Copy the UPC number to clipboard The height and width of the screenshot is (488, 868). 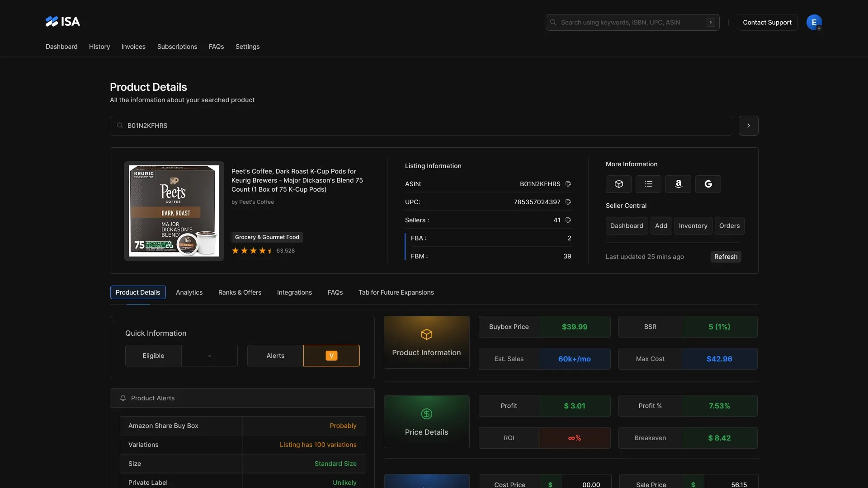click(568, 202)
